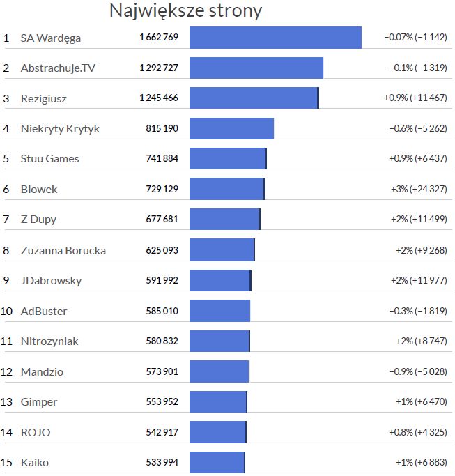455x476 pixels.
Task: Click the Gimper blue bar
Action: tap(218, 401)
